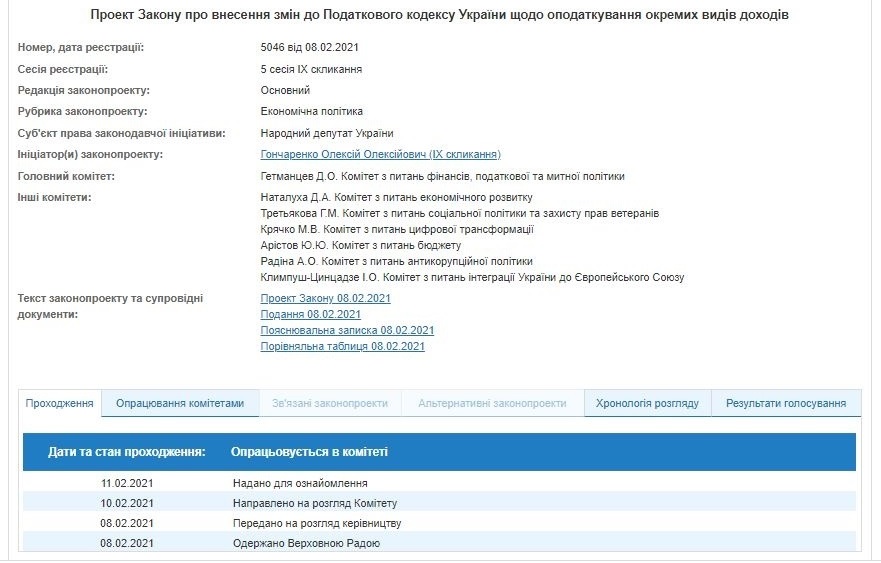Click the Народний депутат України value
This screenshot has height=563, width=881.
pos(326,133)
